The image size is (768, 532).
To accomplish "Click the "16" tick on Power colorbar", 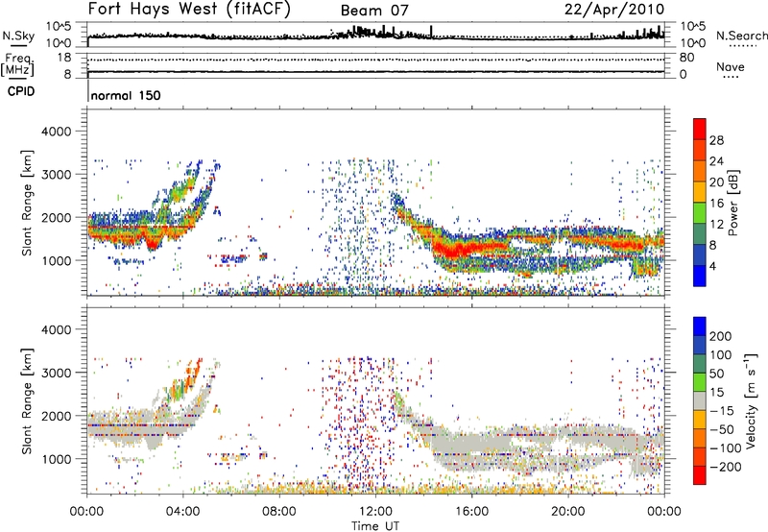I will coord(716,204).
